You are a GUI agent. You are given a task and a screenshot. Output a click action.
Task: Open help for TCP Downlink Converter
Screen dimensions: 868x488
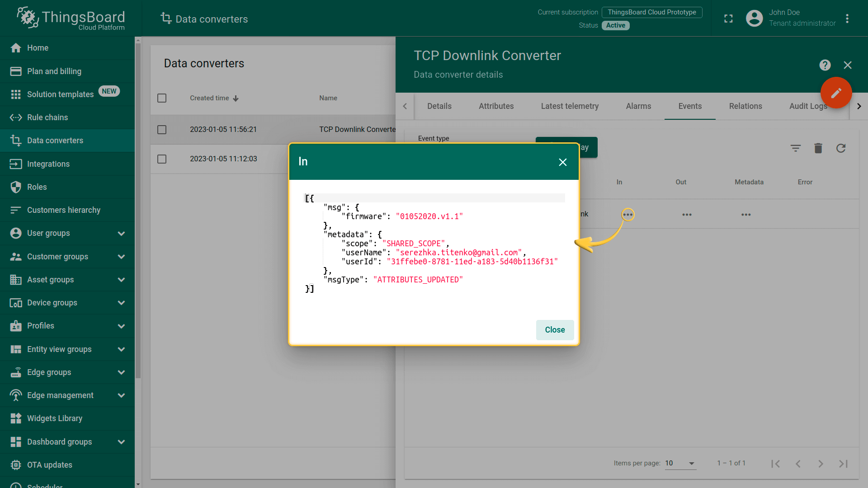pos(825,65)
